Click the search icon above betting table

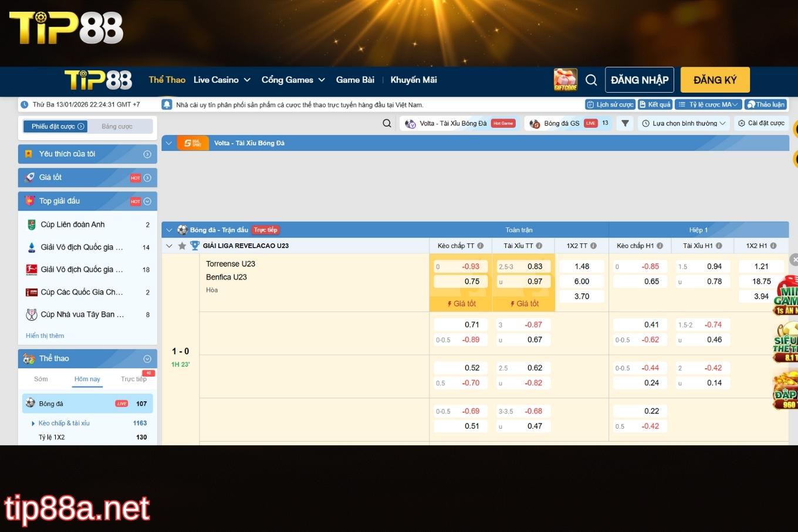tap(387, 123)
